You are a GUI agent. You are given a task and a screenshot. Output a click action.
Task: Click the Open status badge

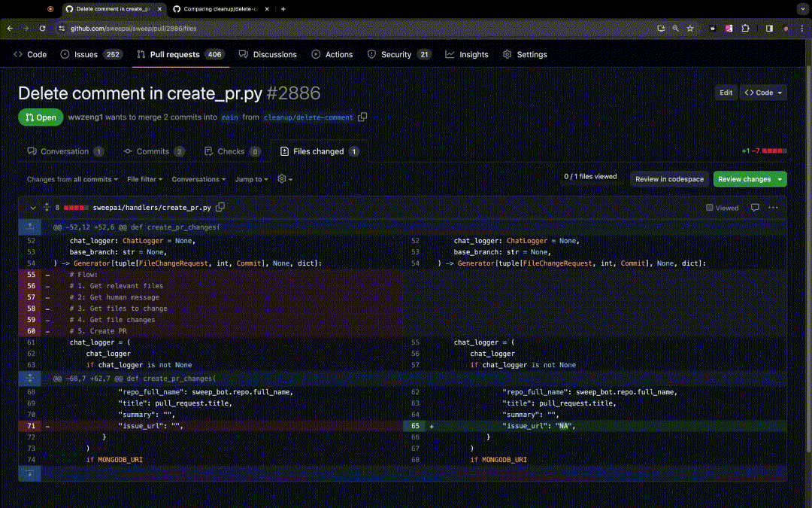(x=41, y=117)
